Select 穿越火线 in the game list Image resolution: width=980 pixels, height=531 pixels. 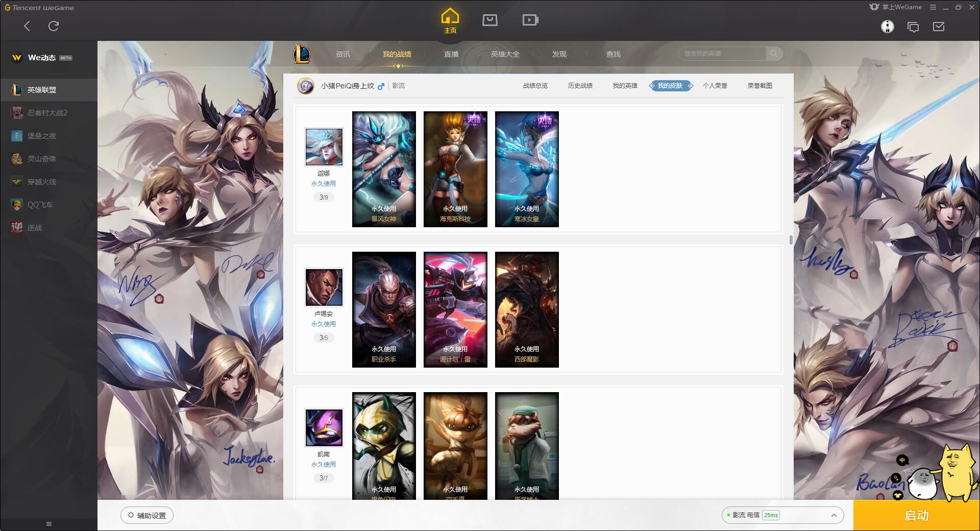click(48, 182)
